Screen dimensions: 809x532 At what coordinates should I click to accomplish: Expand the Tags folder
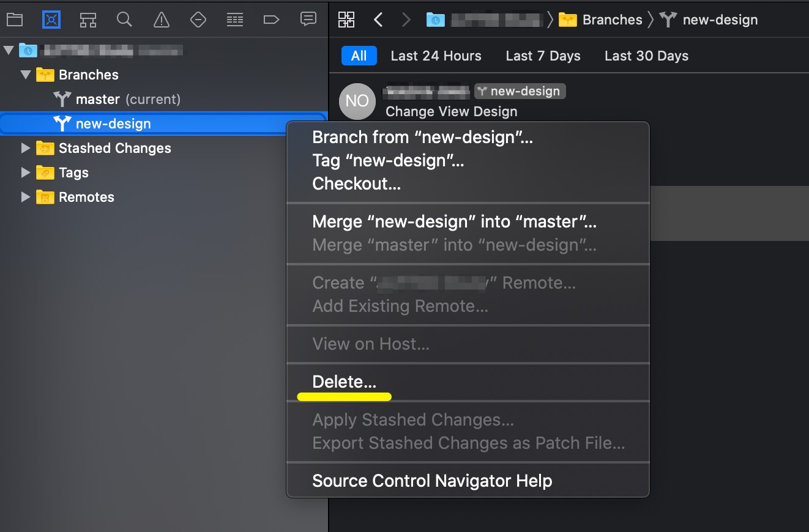click(x=26, y=172)
